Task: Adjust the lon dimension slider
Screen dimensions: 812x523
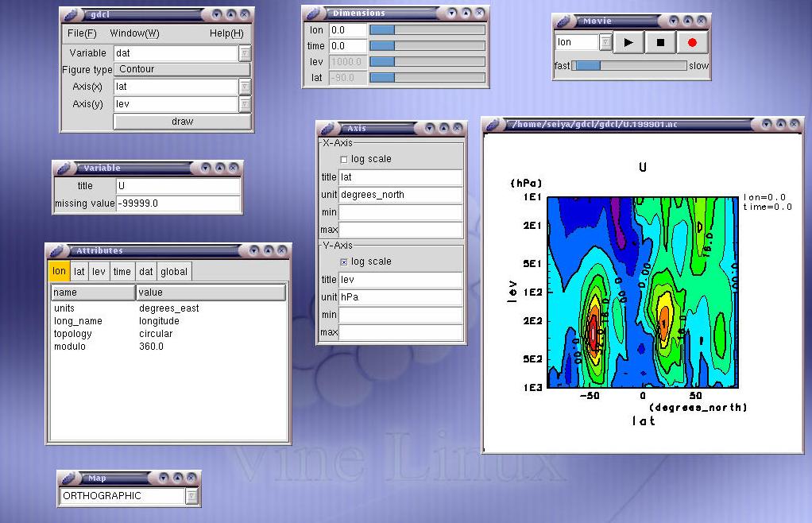Action: coord(427,30)
